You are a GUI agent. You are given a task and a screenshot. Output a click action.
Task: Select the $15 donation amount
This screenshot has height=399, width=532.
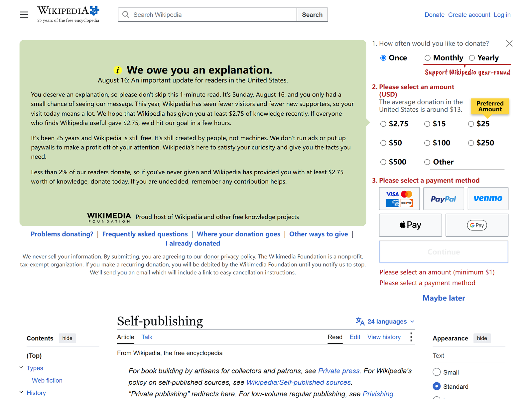427,124
